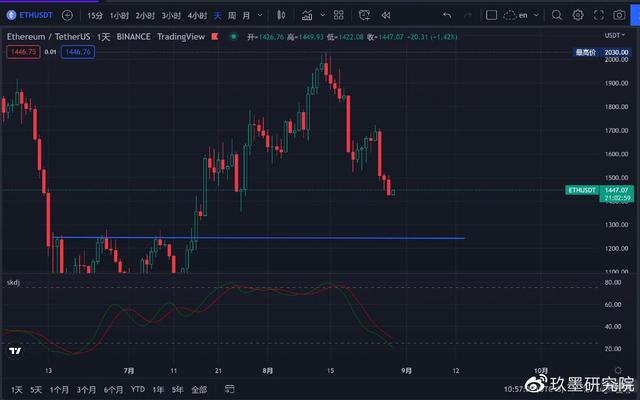Screen dimensions: 640x400
Task: Open the cloud-saved layout named en
Action: (515, 16)
